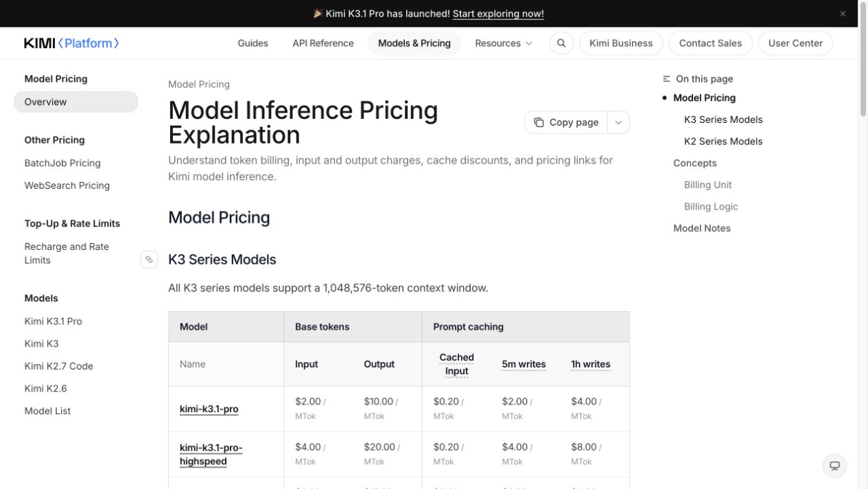Open the Guides navigation item
The width and height of the screenshot is (868, 489).
pos(253,43)
